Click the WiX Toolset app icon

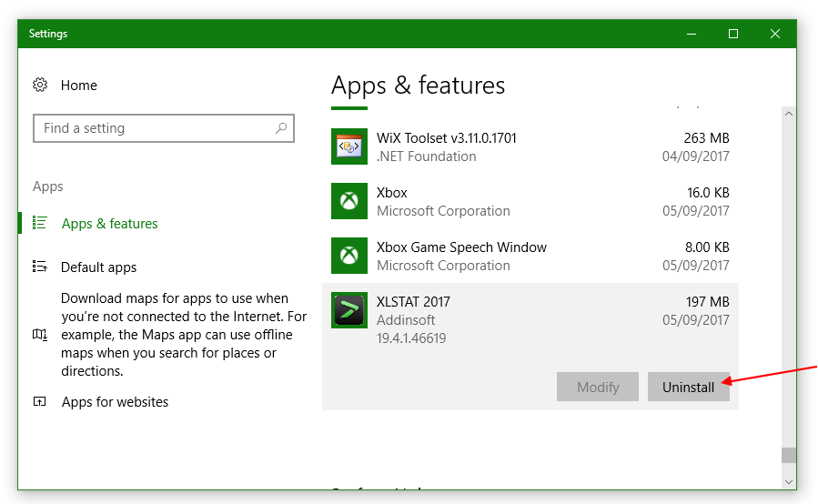click(349, 146)
